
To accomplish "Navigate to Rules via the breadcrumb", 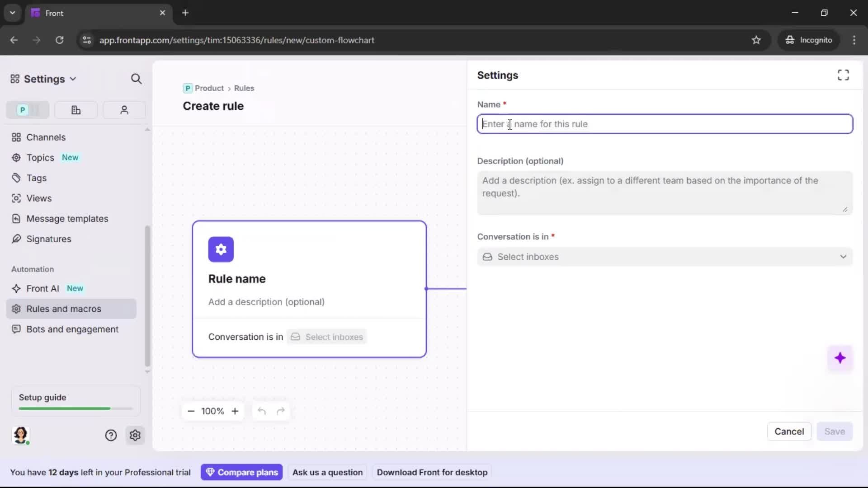I will pyautogui.click(x=244, y=88).
